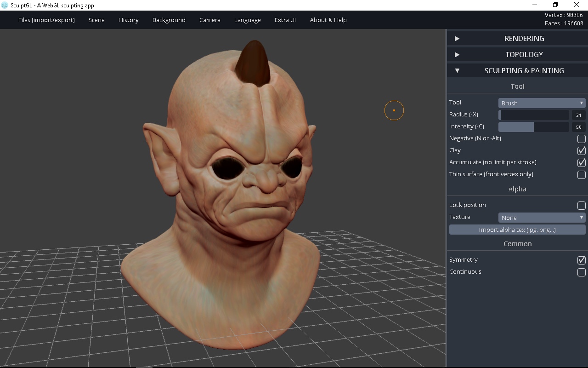
Task: Collapse the Sculpting & Painting panel arrow
Action: (457, 71)
